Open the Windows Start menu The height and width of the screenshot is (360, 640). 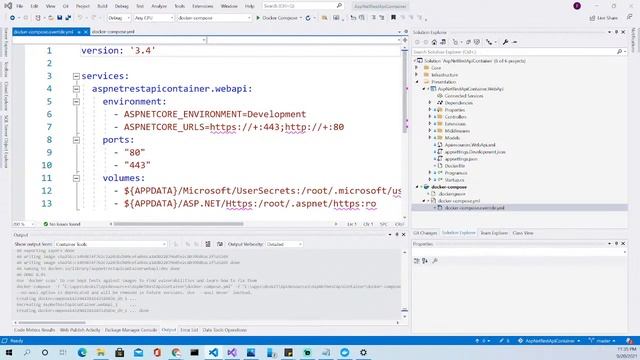(9, 352)
